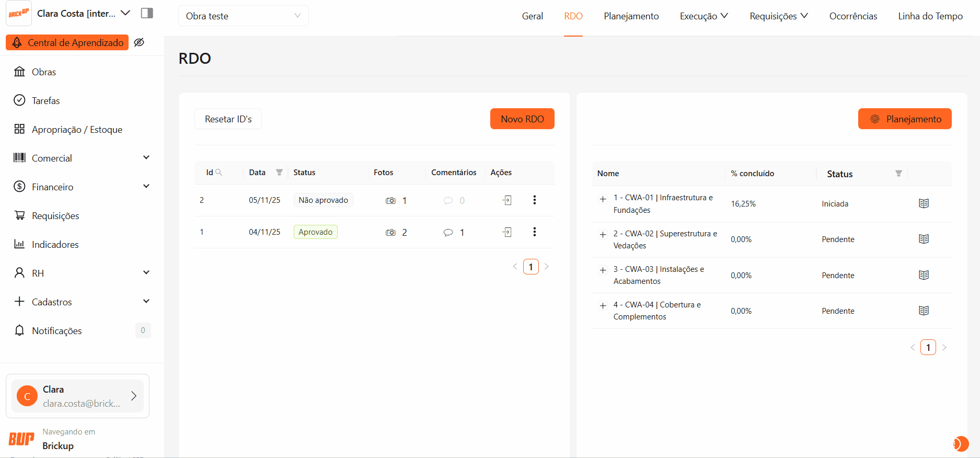Screen dimensions: 980x458
Task: Open the Obra teste project dropdown
Action: (243, 16)
